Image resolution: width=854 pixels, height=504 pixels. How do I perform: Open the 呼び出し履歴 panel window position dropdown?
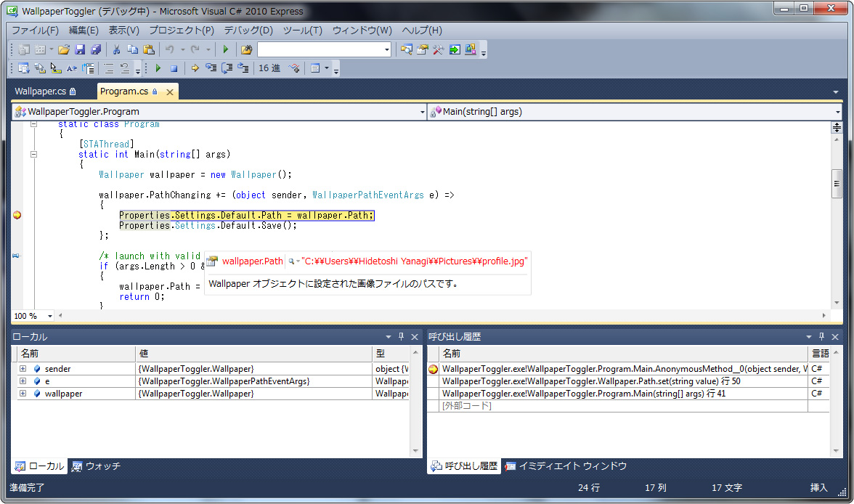pos(809,337)
